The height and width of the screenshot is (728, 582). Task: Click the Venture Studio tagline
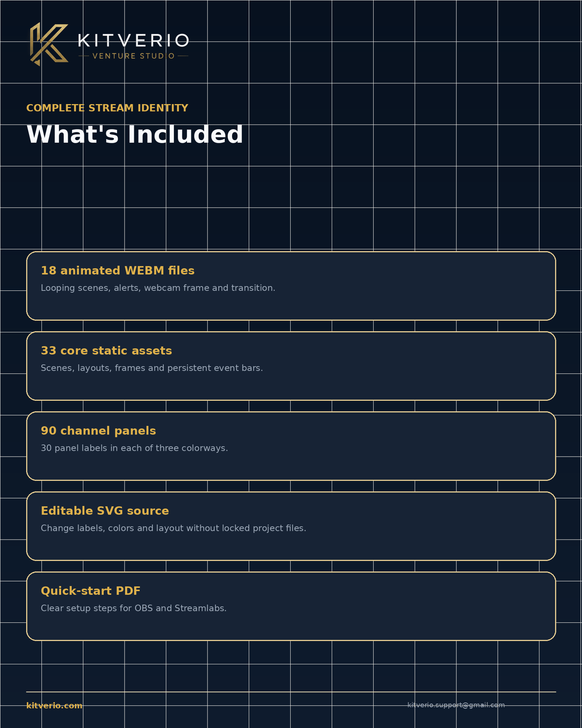click(x=133, y=56)
